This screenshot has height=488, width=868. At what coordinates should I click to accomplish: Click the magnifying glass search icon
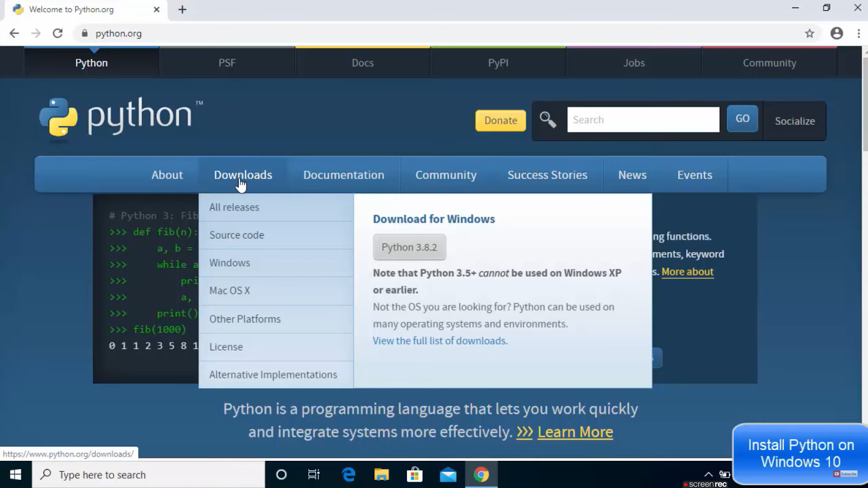(547, 120)
